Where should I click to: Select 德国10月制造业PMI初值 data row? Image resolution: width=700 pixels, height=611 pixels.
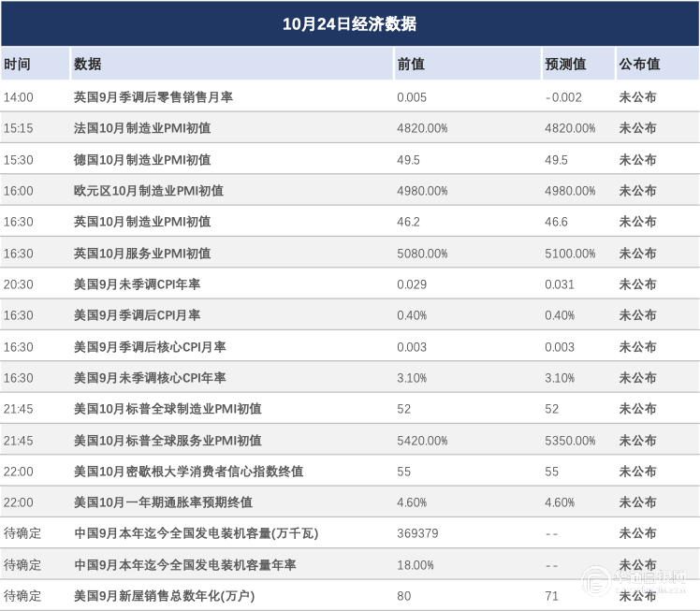tap(142, 160)
